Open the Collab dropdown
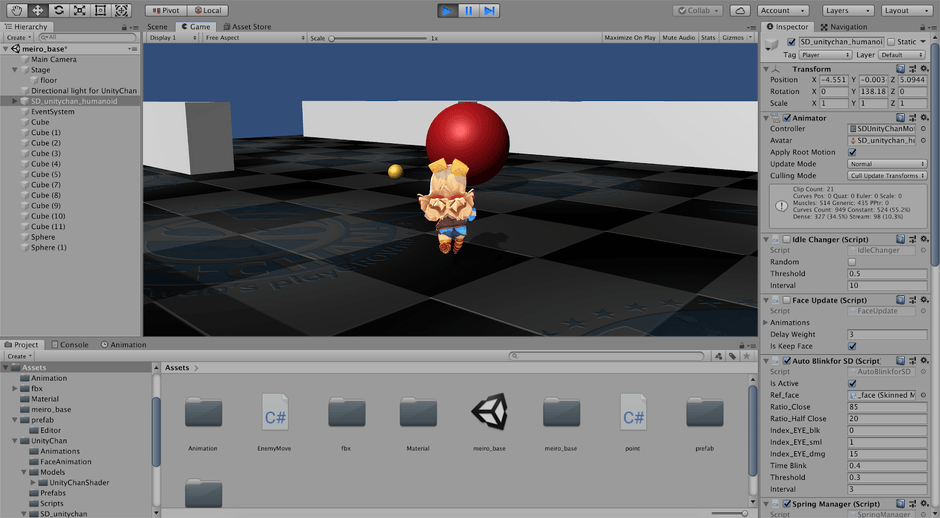The width and height of the screenshot is (940, 518). click(697, 10)
